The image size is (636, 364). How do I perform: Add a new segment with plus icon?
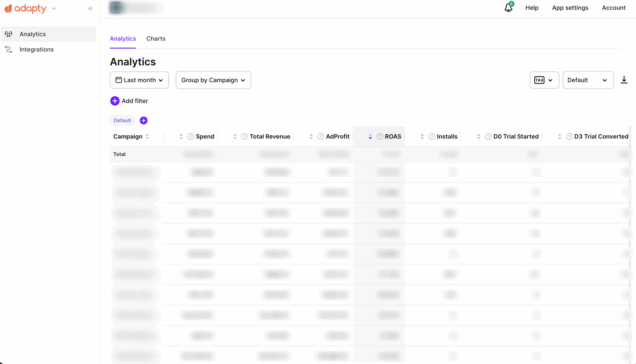(143, 121)
